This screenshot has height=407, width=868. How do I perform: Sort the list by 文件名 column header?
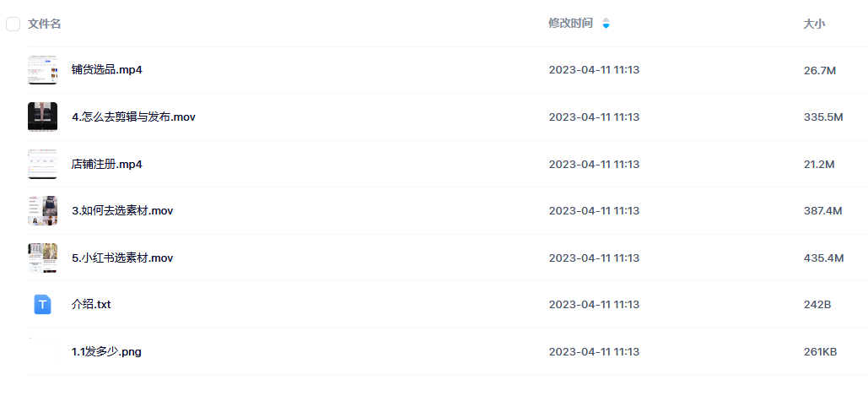(x=44, y=24)
